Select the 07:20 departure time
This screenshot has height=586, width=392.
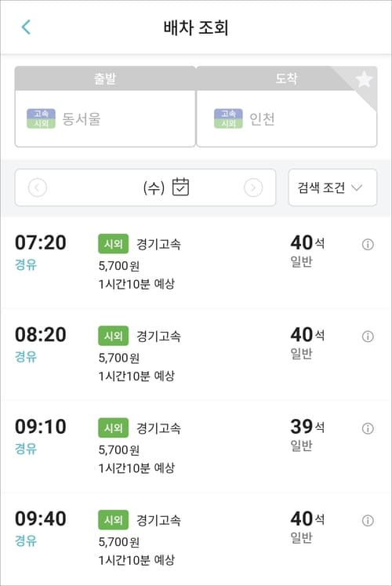(40, 242)
